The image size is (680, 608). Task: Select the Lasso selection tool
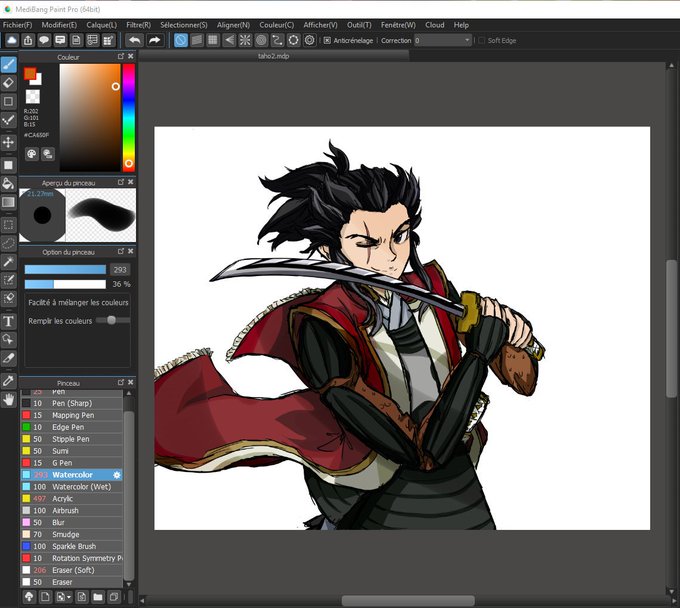coord(8,243)
